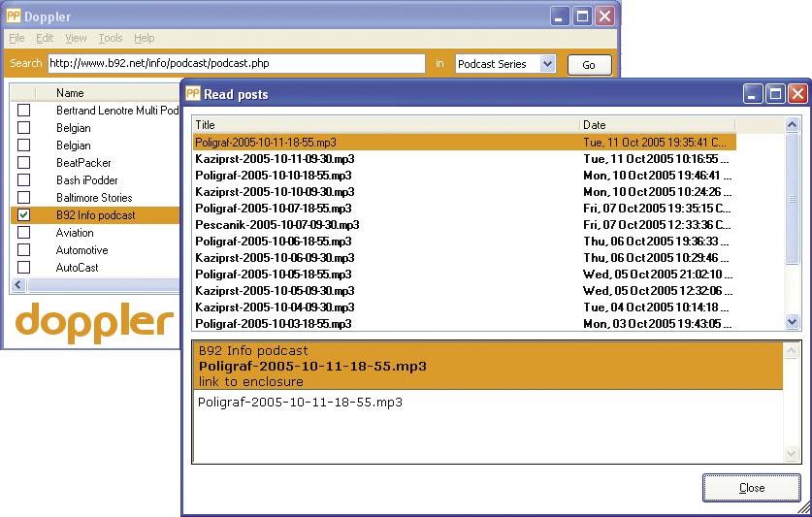Sort posts by Date column header

[657, 125]
